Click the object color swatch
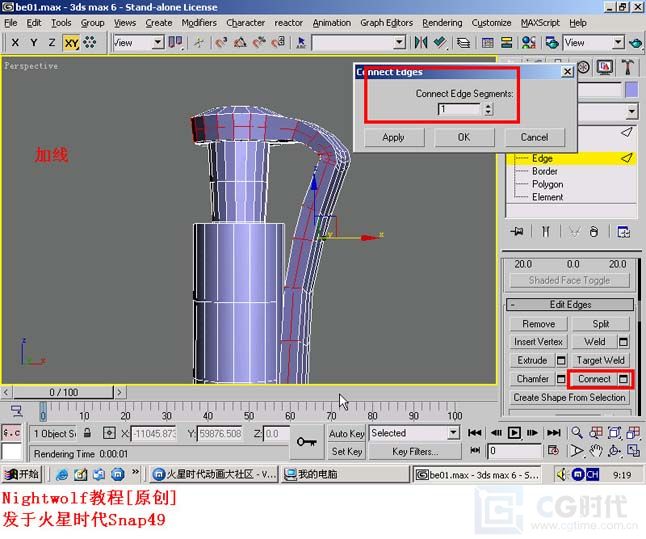 (x=632, y=90)
